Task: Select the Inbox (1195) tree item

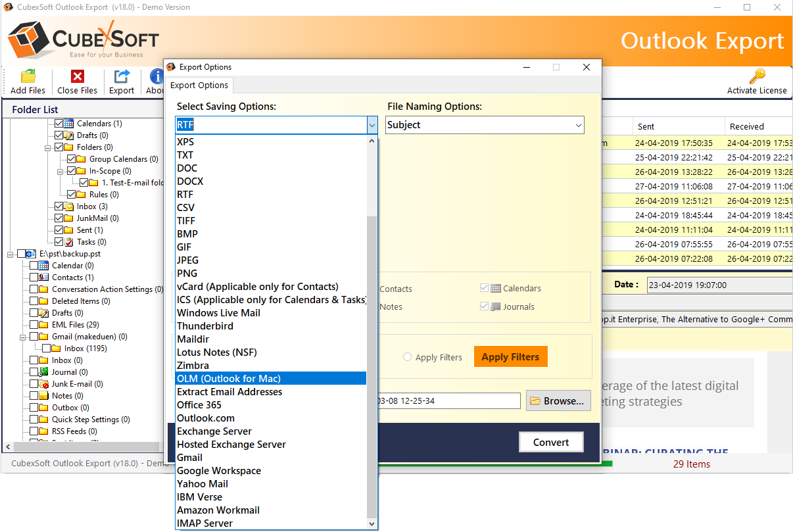Action: (x=85, y=349)
